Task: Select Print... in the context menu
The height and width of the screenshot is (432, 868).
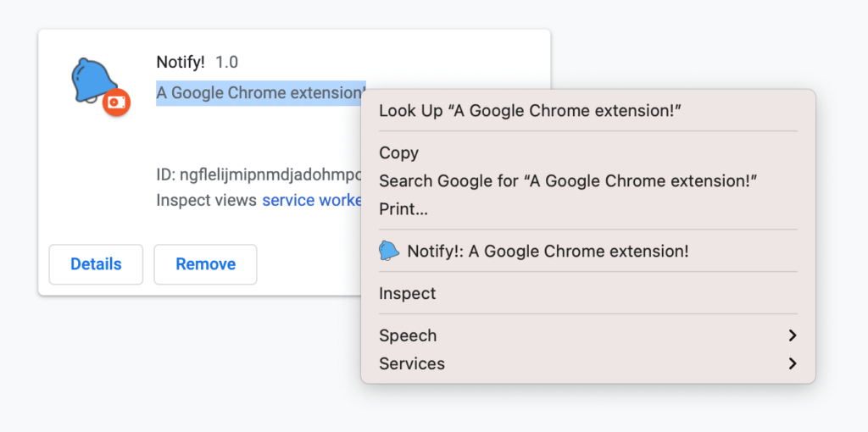Action: [x=403, y=208]
